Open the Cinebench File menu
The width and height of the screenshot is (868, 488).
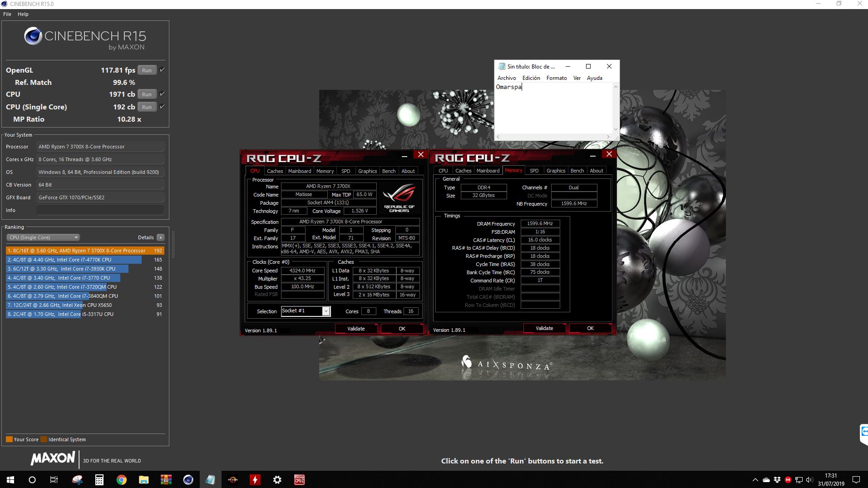(x=7, y=14)
